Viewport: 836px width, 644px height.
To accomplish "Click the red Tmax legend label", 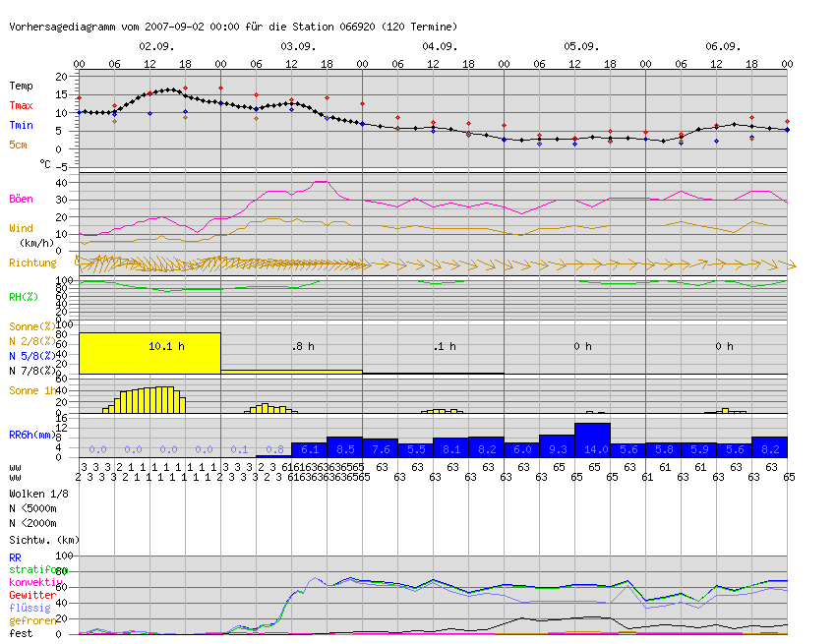I will [22, 105].
